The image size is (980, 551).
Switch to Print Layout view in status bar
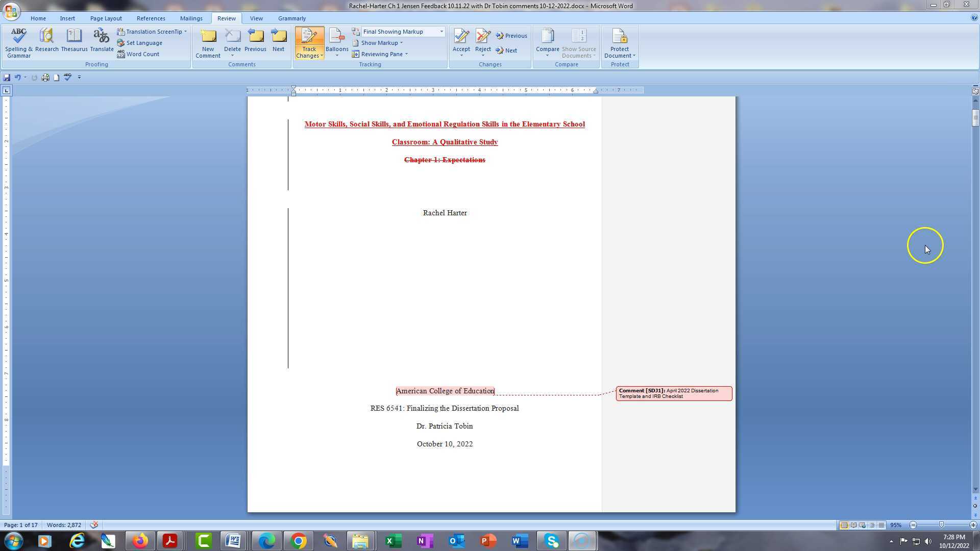[844, 525]
